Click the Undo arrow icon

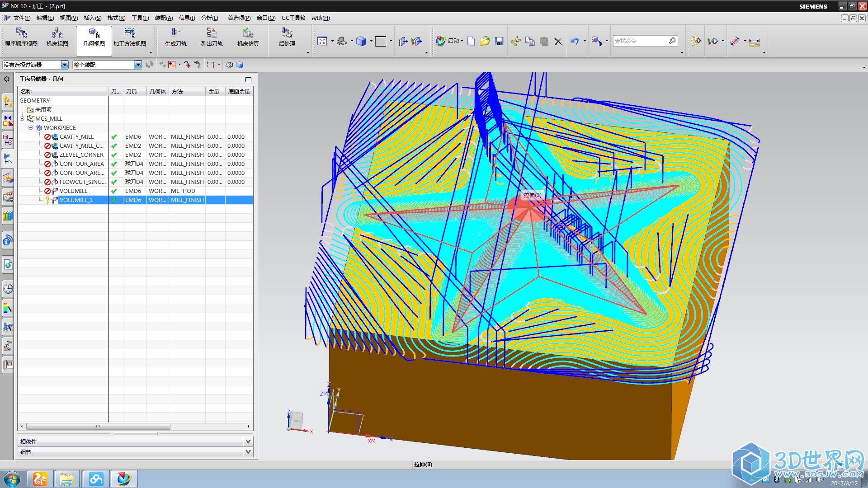pos(575,41)
